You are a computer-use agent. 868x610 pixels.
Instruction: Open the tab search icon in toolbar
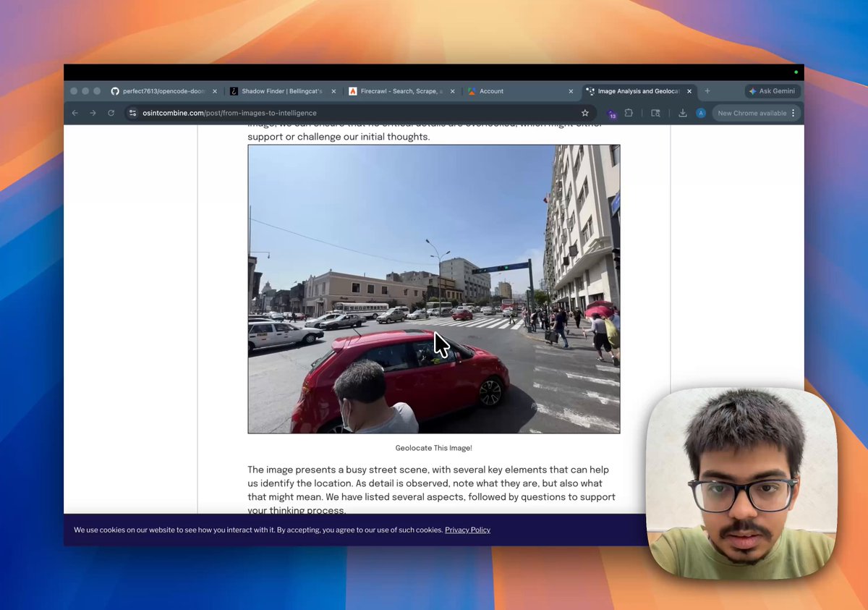point(655,113)
